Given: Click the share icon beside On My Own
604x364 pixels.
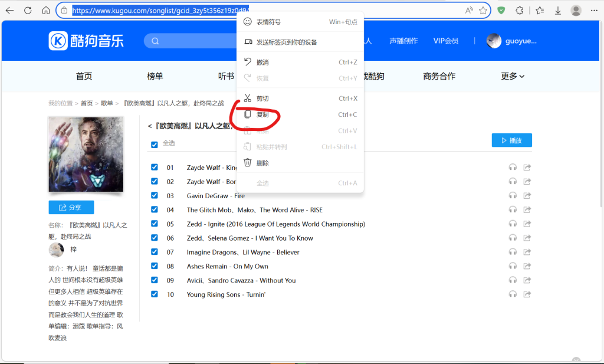Looking at the screenshot, I should click(527, 266).
